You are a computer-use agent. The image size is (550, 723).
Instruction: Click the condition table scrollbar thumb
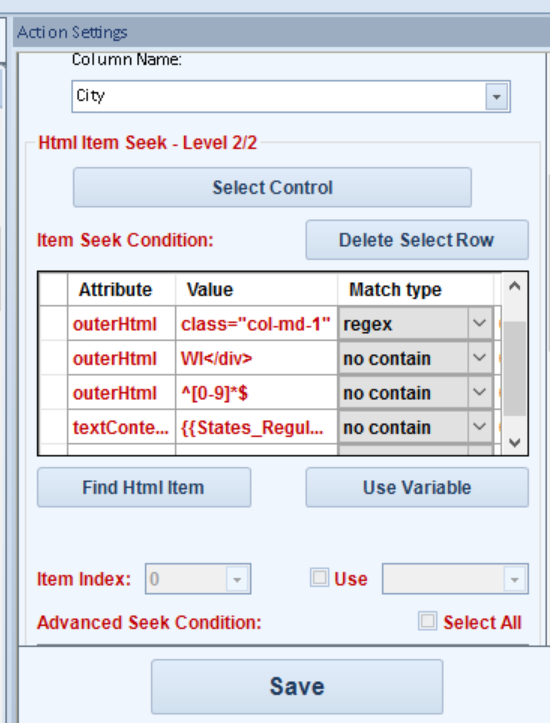(515, 368)
